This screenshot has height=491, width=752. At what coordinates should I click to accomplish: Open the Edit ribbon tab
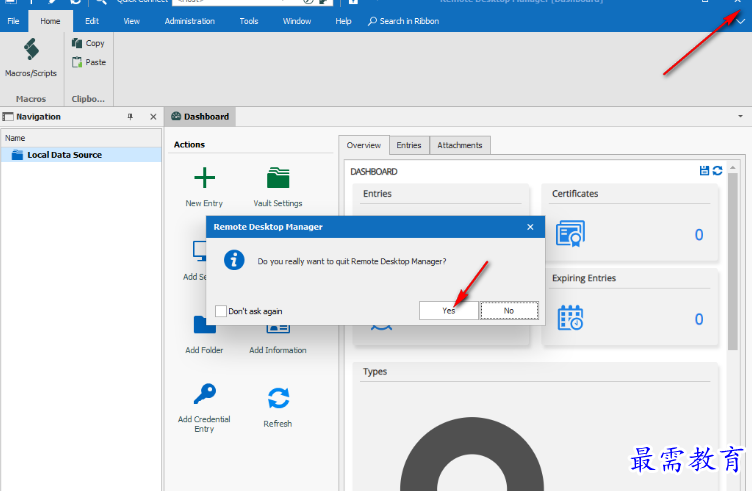pos(92,21)
